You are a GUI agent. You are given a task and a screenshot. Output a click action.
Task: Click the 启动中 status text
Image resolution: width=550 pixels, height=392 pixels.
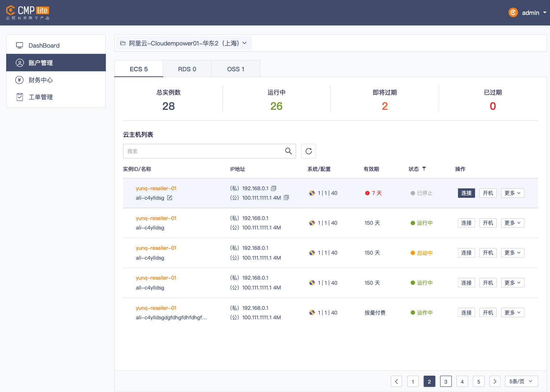(425, 253)
